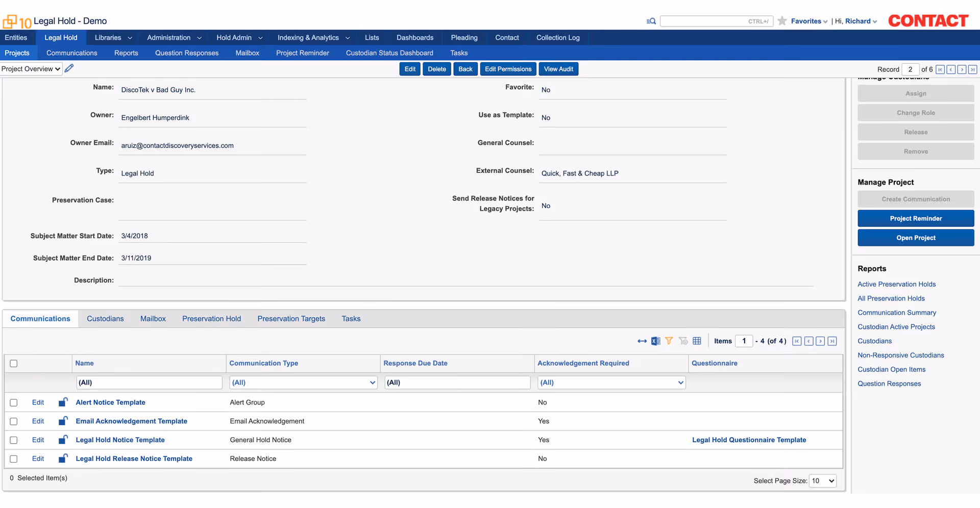Screen dimensions: 980x508
Task: Check the Email Acknowledgement Template row checkbox
Action: (14, 422)
